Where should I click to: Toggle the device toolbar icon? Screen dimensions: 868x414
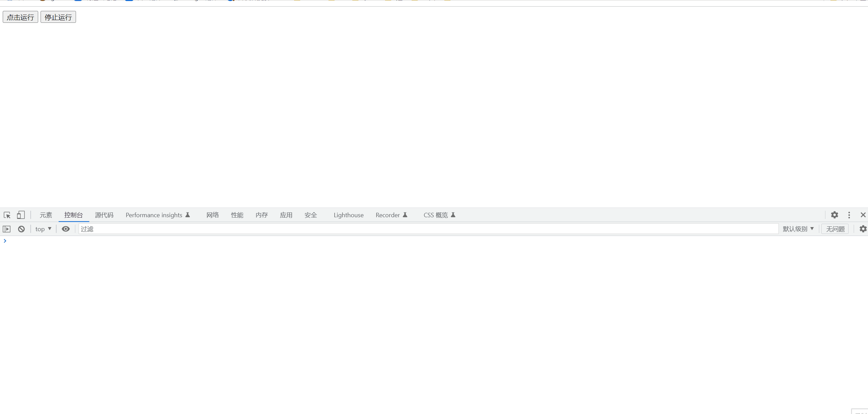(21, 215)
